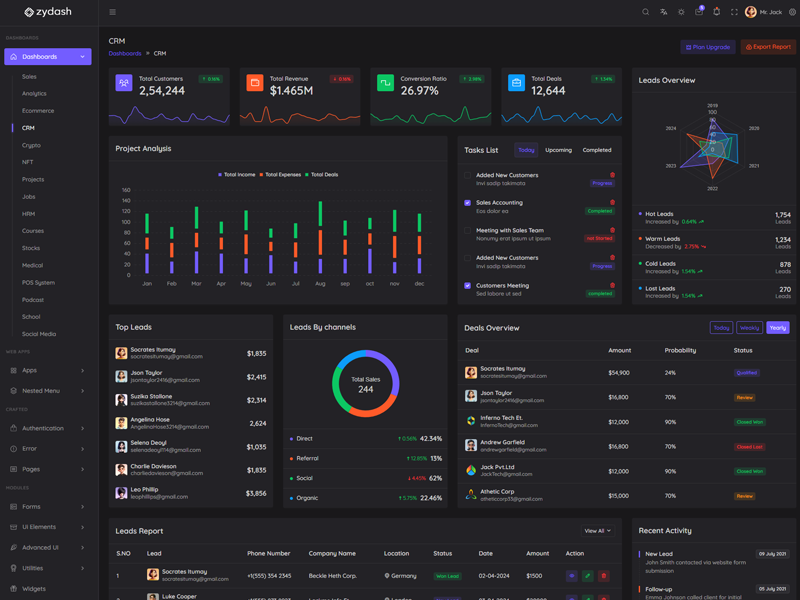Click the green edit icon for Socrates Itumay
This screenshot has height=600, width=800.
587,576
